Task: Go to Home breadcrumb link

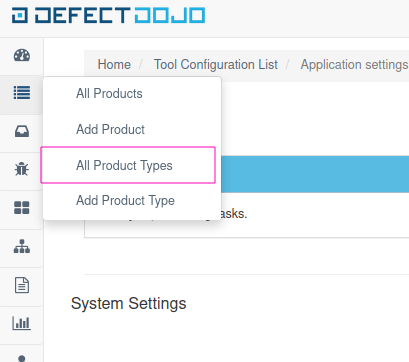Action: click(x=114, y=64)
